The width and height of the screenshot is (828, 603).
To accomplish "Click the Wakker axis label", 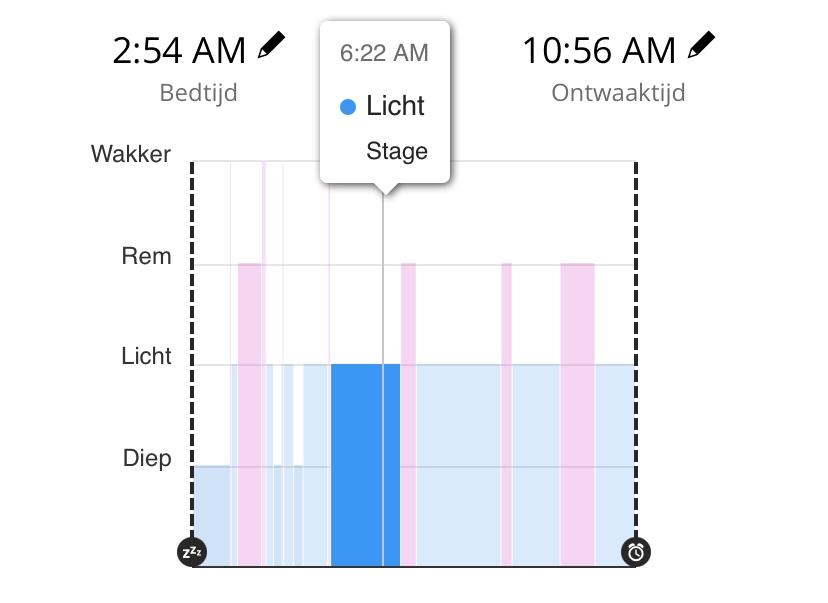I will pos(131,154).
